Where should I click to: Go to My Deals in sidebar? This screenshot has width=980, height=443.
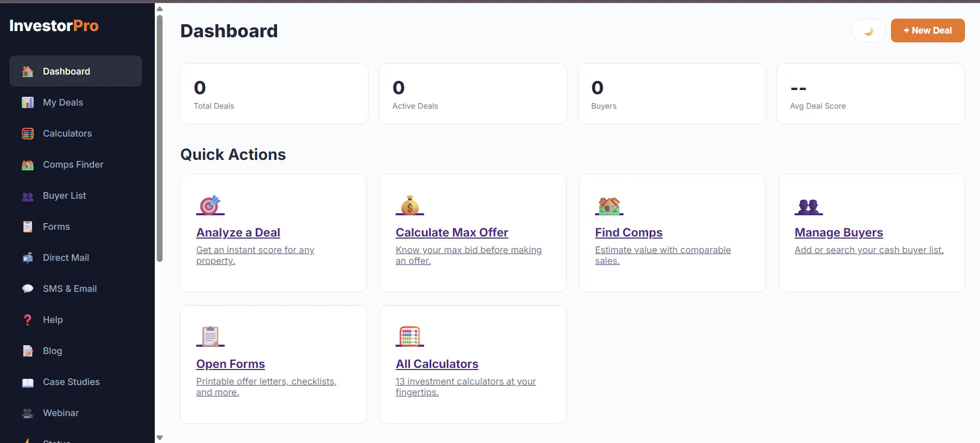(76, 102)
